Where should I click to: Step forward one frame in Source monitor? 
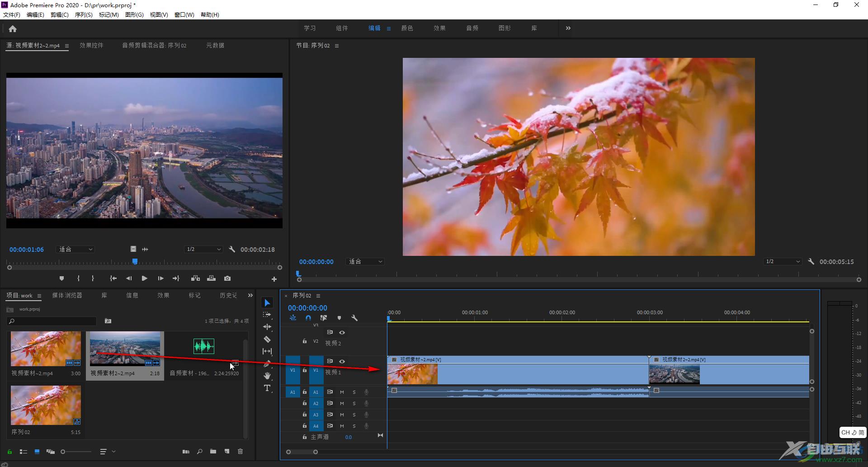pos(160,278)
